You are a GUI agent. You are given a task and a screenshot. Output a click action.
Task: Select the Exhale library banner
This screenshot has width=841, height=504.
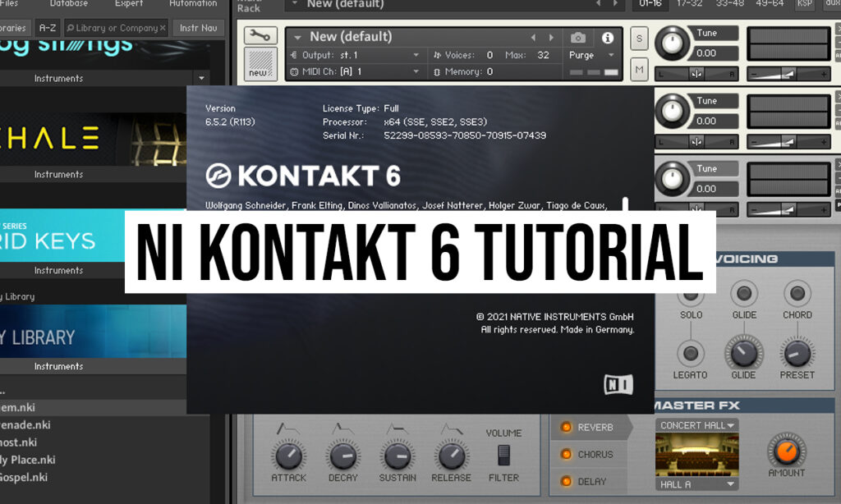(x=94, y=139)
